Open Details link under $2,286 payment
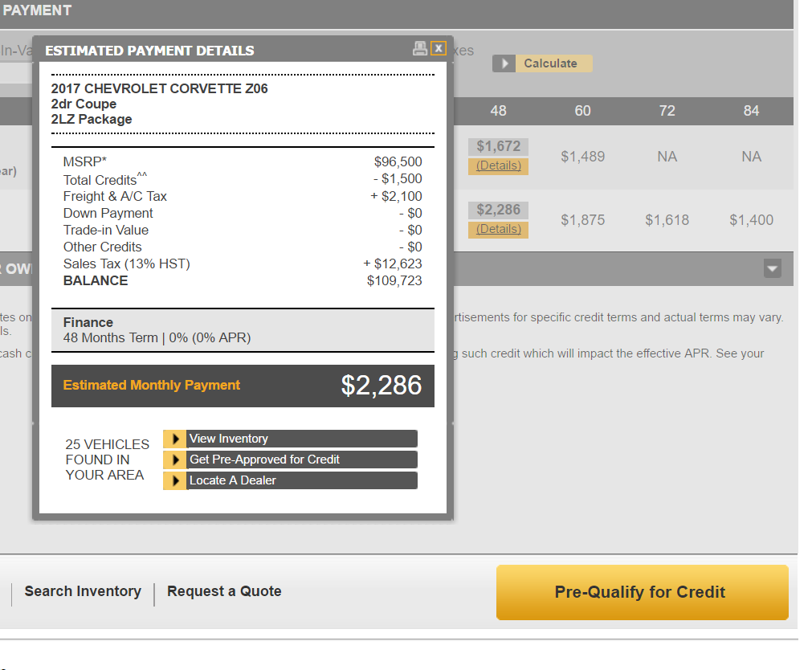 click(x=498, y=229)
